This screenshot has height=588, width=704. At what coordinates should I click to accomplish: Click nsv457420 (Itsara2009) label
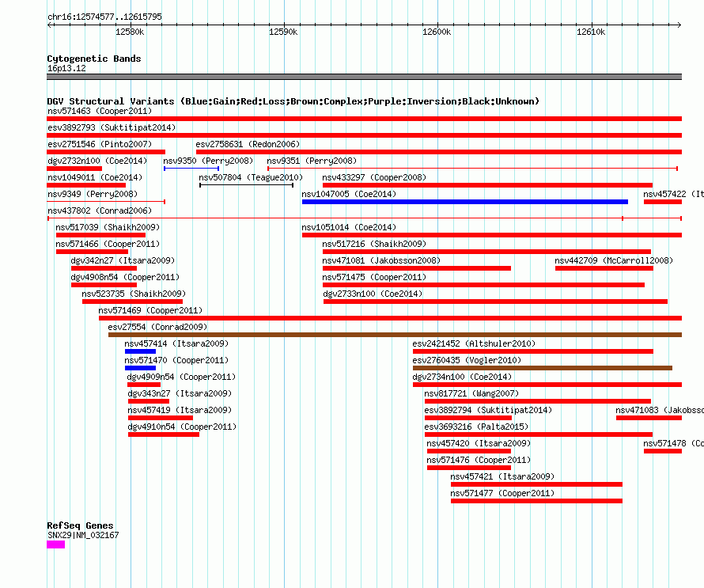(479, 443)
